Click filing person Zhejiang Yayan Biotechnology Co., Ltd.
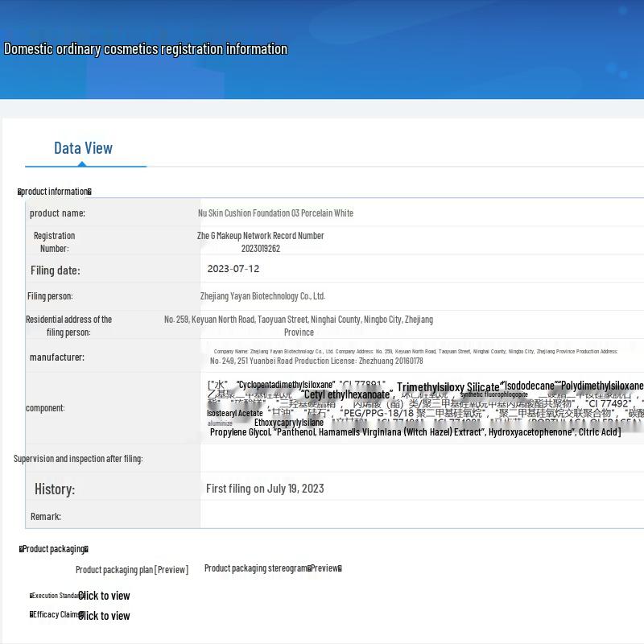 click(262, 296)
